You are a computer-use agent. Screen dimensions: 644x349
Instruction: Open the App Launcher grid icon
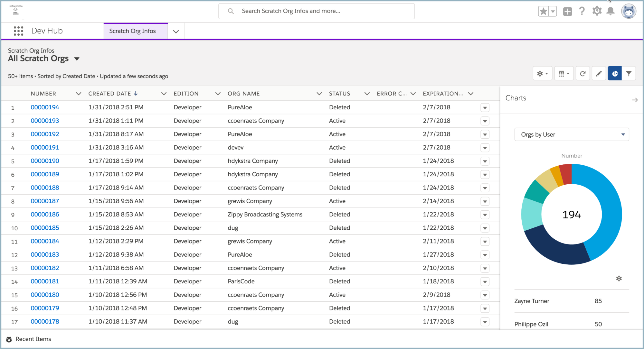coord(18,31)
